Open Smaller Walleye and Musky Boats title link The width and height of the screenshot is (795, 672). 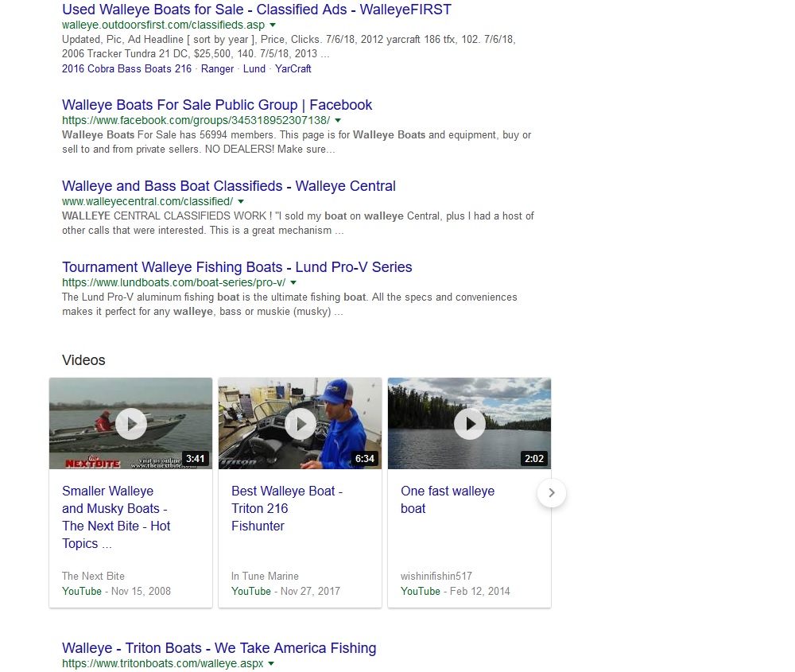pos(116,517)
